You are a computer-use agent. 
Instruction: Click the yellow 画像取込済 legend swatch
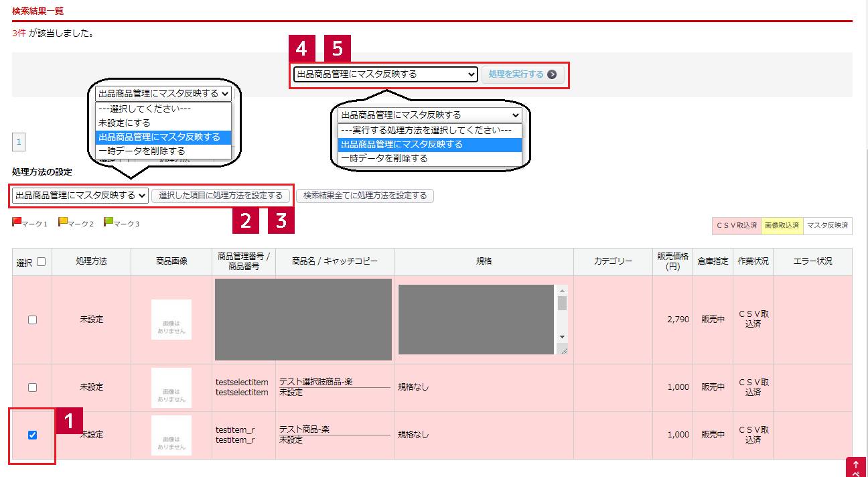[782, 226]
